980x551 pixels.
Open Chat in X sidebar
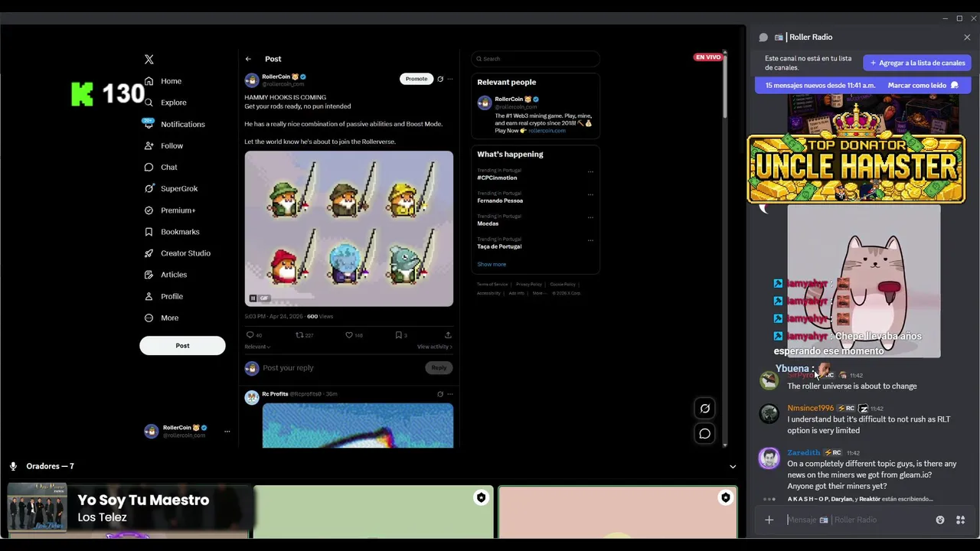tap(162, 167)
